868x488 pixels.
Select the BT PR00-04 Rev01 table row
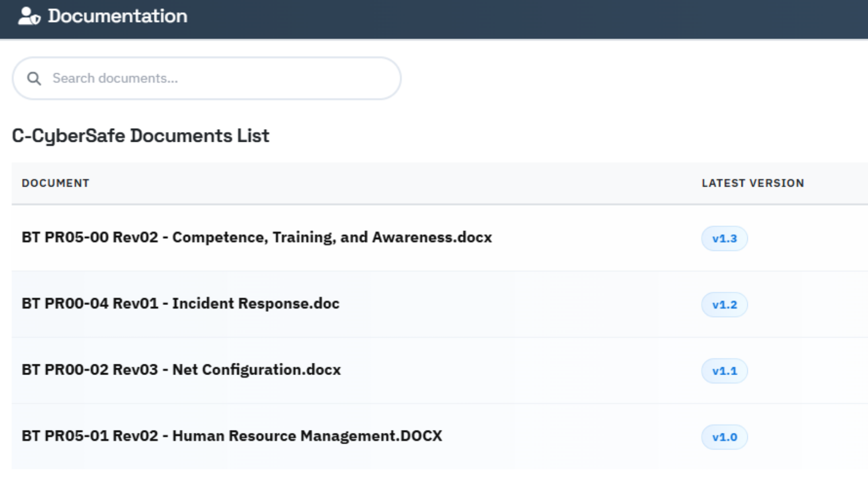[440, 304]
